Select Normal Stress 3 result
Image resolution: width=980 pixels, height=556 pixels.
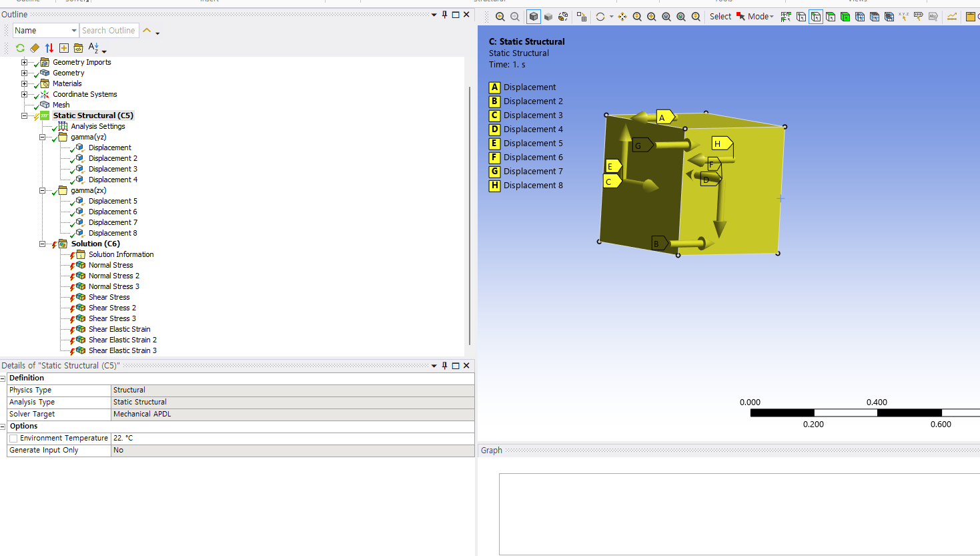point(114,286)
